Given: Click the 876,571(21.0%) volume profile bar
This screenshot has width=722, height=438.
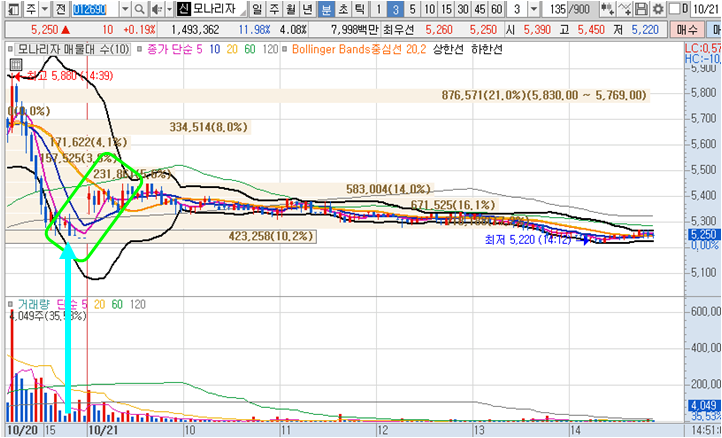Looking at the screenshot, I should 327,95.
